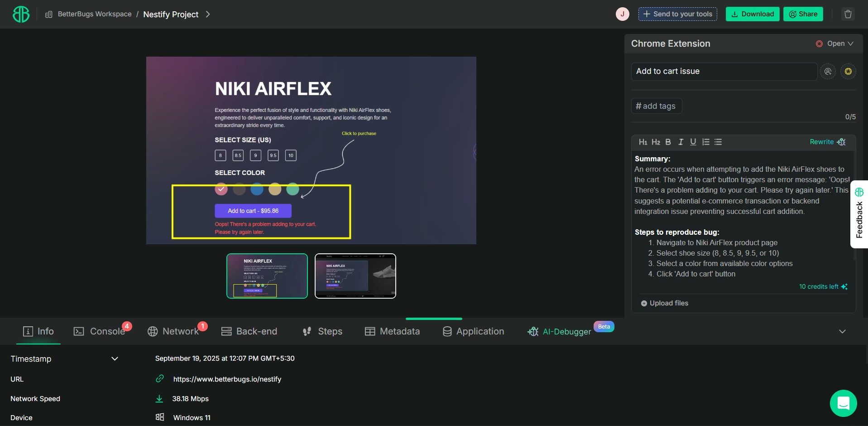Click the mention icon beside title
Screen dimensions: 868x426
(x=828, y=72)
